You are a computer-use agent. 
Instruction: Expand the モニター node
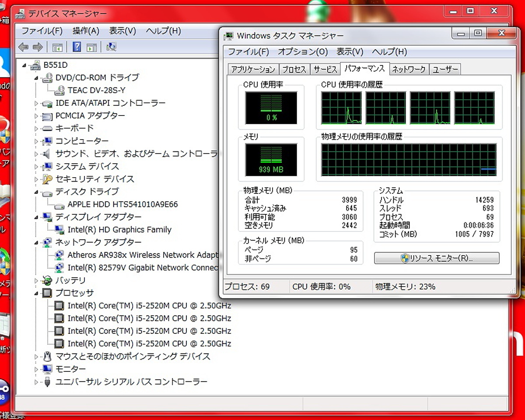point(37,369)
